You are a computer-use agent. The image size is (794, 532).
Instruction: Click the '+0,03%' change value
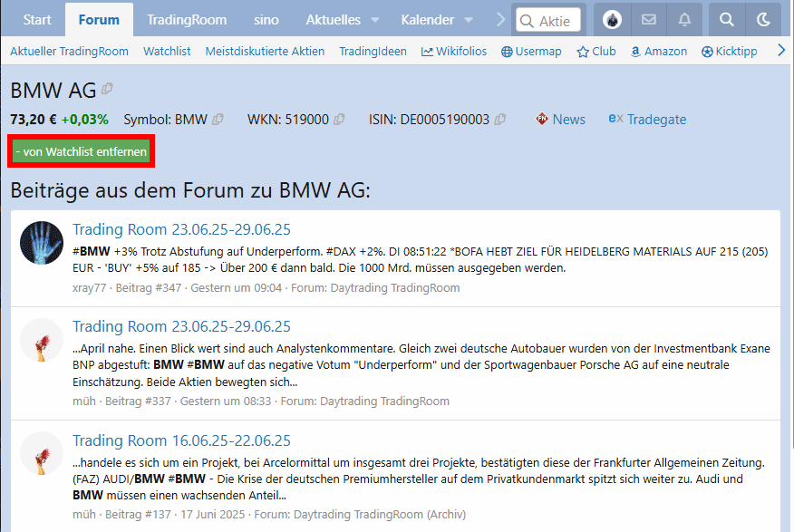[84, 120]
